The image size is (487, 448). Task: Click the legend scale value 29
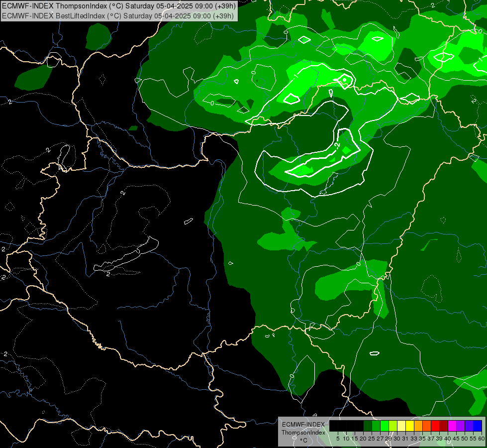pos(388,439)
